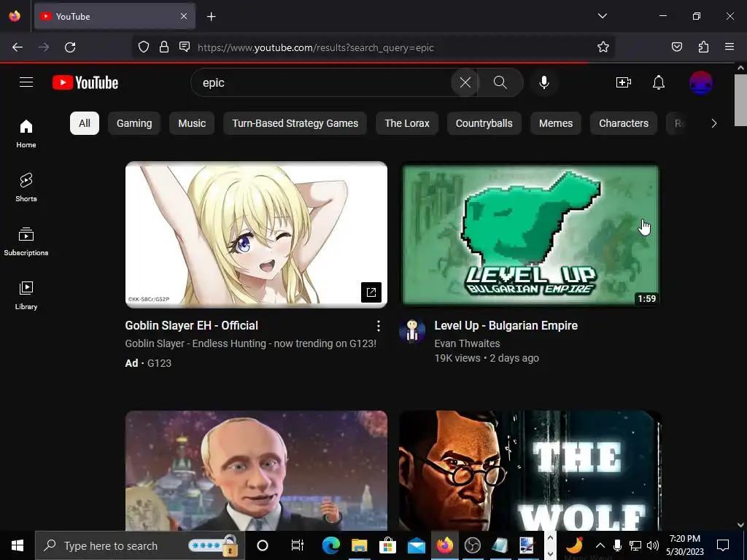The width and height of the screenshot is (747, 560).
Task: Open Library in the sidebar
Action: [x=26, y=295]
